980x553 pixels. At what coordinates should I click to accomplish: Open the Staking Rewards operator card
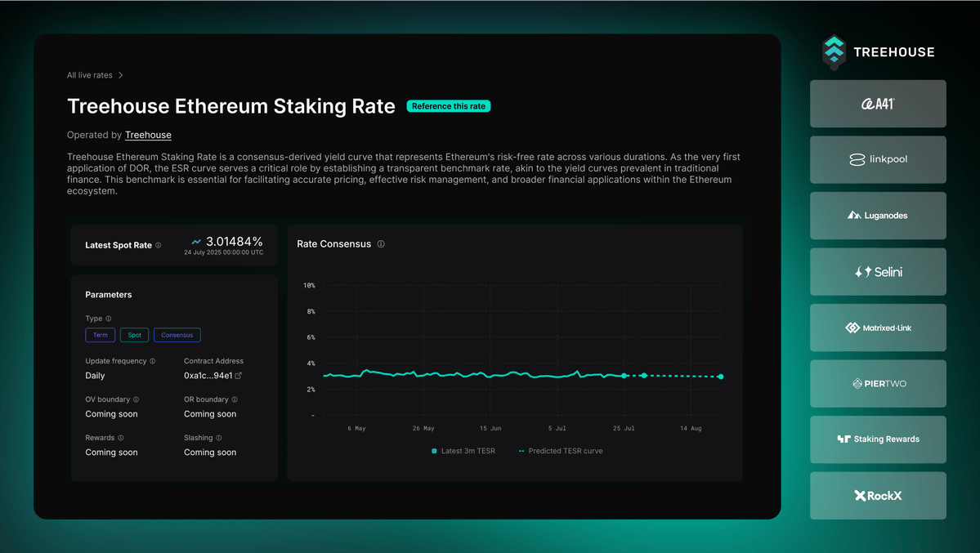tap(878, 439)
